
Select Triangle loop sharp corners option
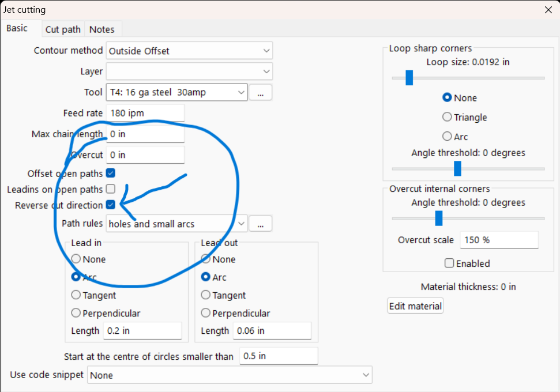click(447, 117)
